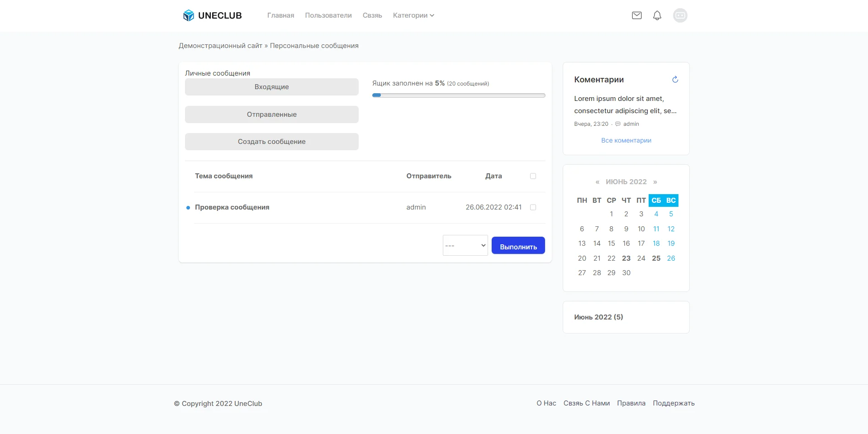Open Главная in navigation

coord(280,15)
